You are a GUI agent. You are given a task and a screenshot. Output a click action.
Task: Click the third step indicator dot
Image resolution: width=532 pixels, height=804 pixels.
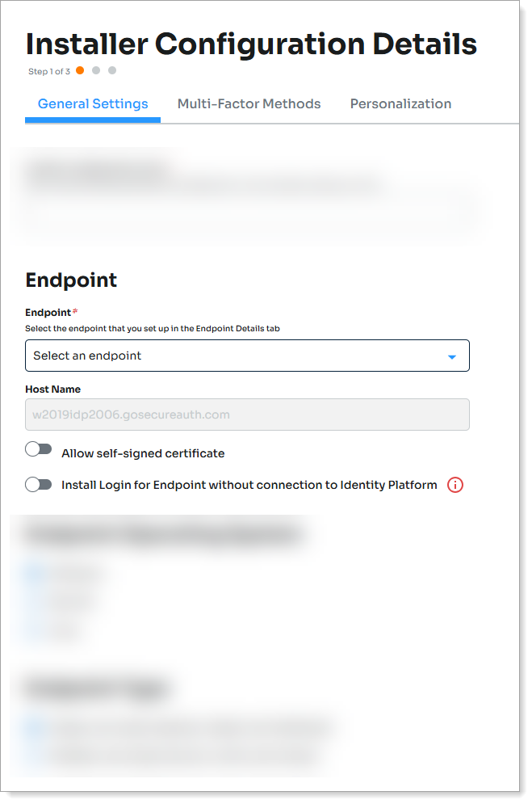[x=112, y=70]
